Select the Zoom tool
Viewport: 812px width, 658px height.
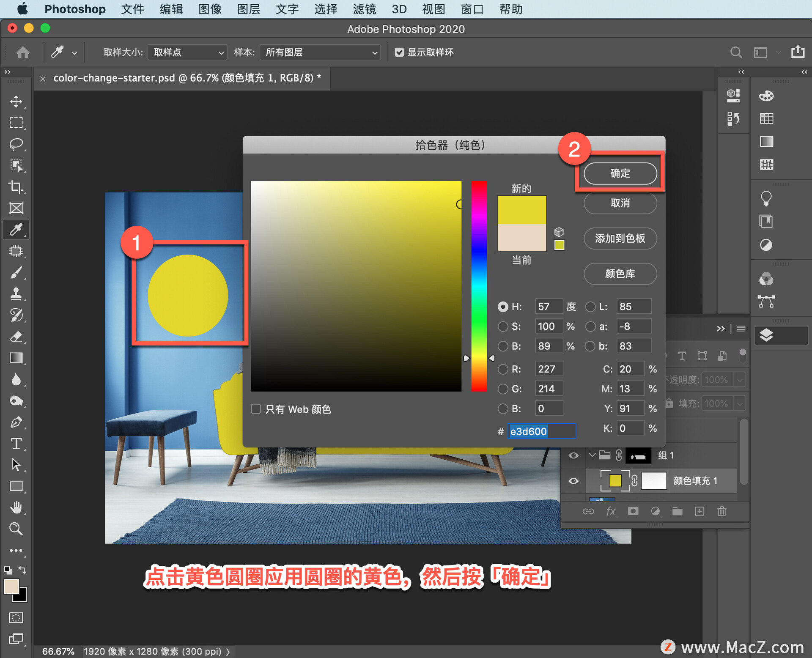click(16, 529)
